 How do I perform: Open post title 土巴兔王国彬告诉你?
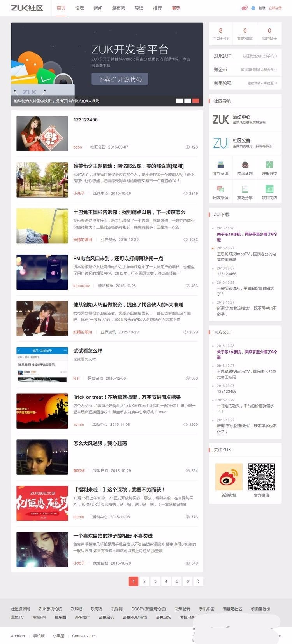(x=129, y=212)
